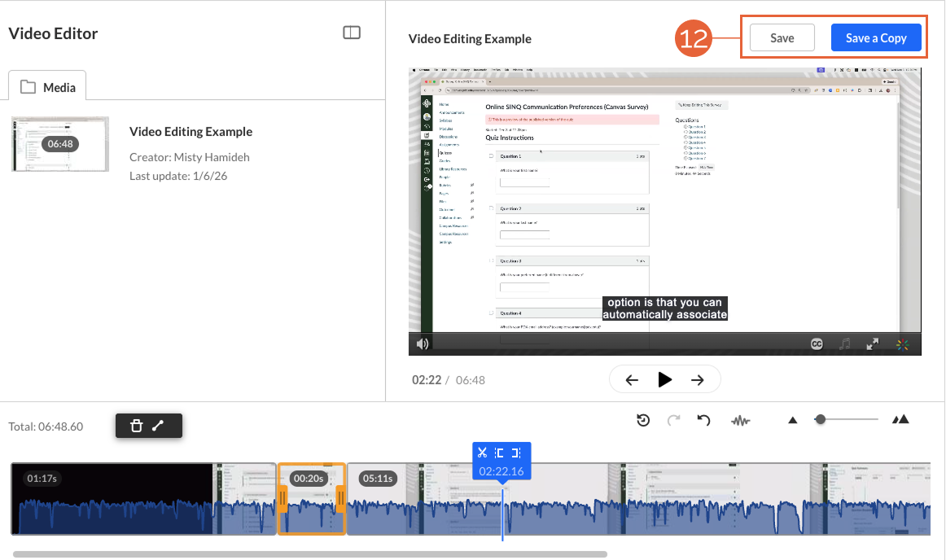Click the Kaltura logo icon in the player bar
This screenshot has width=946, height=560.
click(x=903, y=344)
